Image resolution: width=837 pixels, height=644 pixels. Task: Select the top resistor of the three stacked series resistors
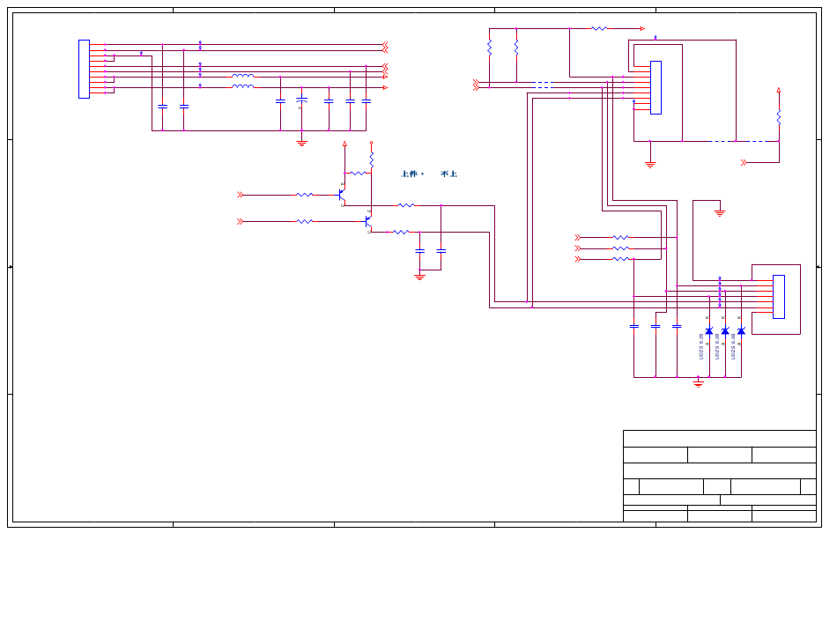point(620,238)
